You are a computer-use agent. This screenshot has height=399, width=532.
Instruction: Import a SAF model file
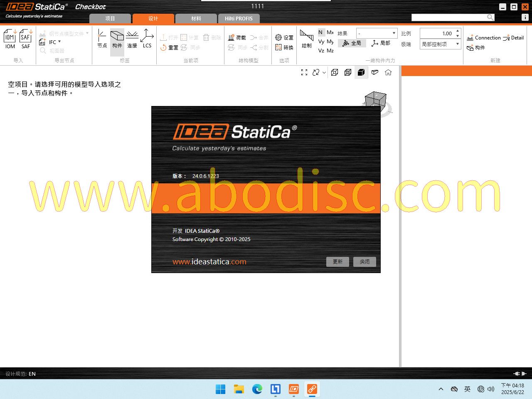coord(26,39)
